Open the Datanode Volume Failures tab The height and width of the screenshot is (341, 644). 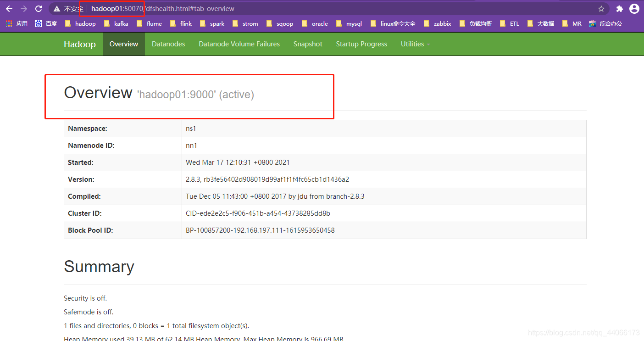pos(239,44)
